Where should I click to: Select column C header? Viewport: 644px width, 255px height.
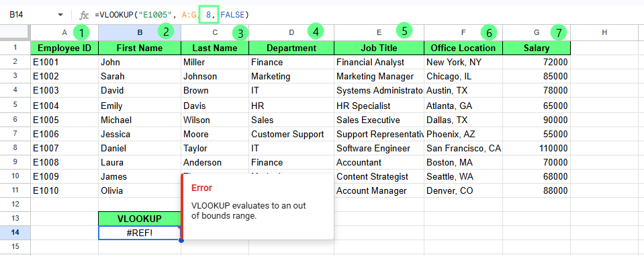click(215, 32)
